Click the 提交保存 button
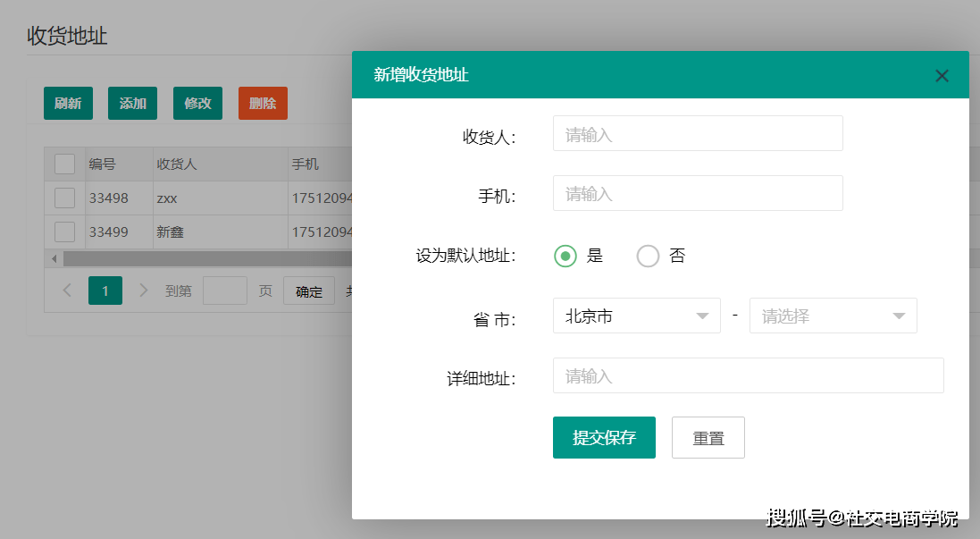Viewport: 980px width, 539px height. click(604, 438)
